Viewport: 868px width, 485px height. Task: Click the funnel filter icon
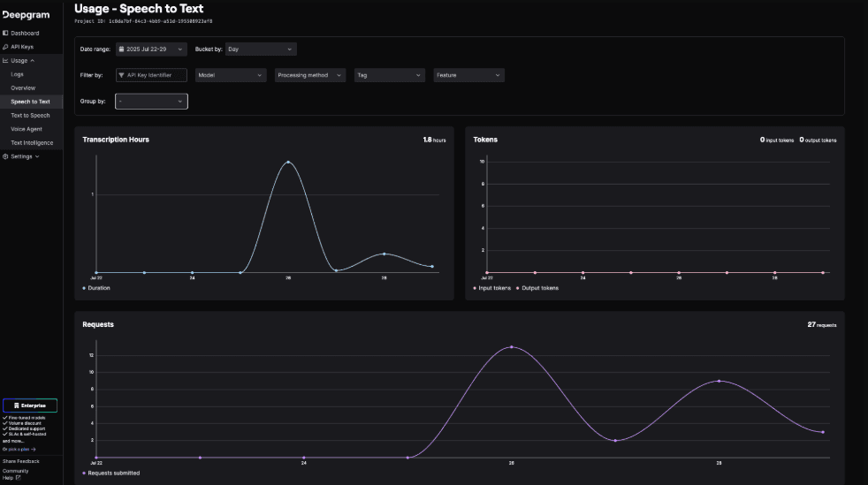point(121,75)
